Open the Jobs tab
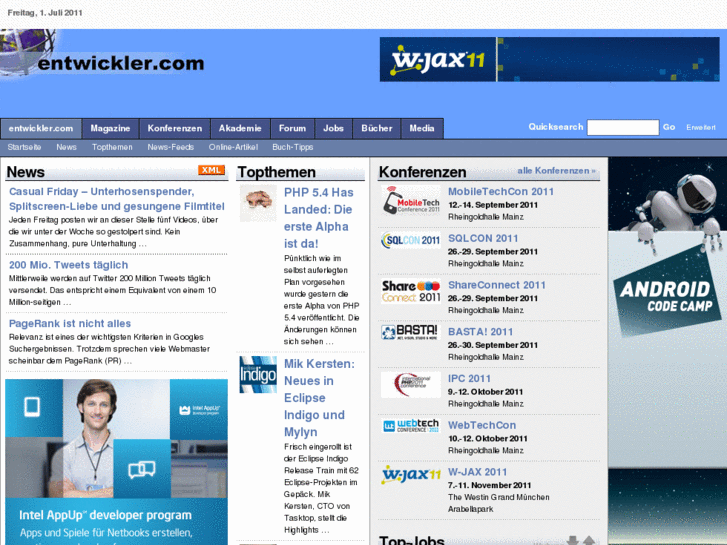 [x=333, y=128]
